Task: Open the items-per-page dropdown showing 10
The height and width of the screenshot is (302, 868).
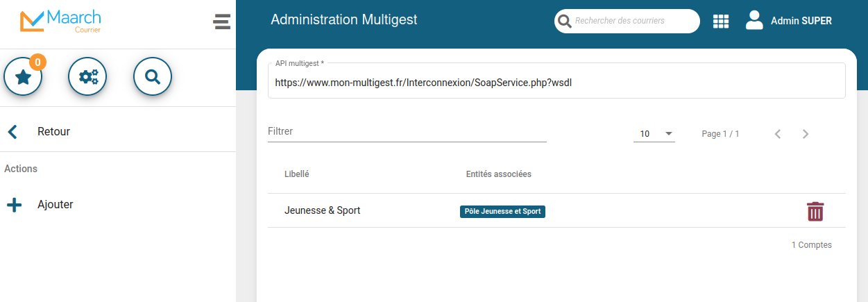Action: [654, 133]
